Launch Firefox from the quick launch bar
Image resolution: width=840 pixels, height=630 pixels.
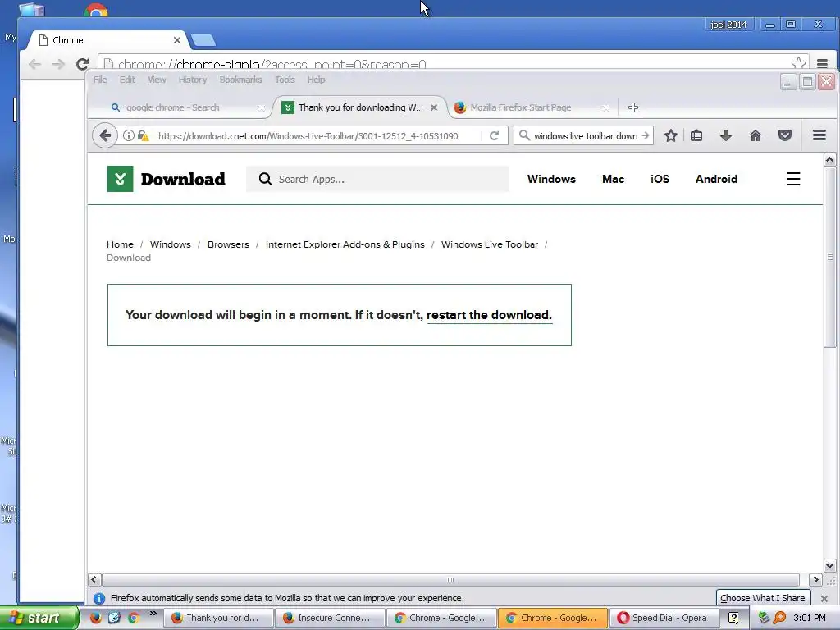95,618
